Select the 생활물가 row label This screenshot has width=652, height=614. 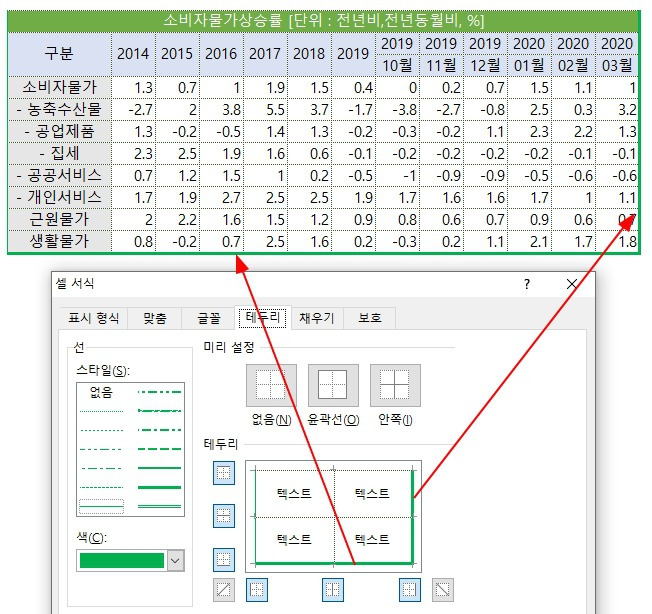(x=59, y=241)
